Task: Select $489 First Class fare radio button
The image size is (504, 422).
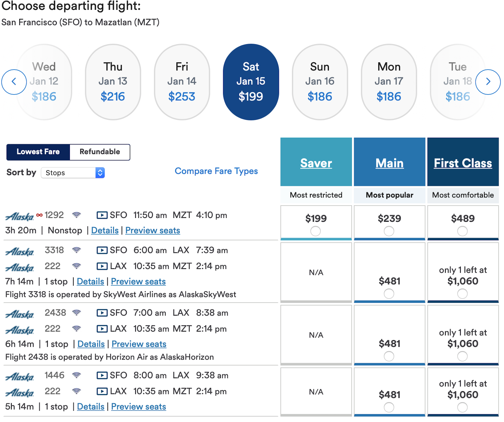Action: point(462,231)
